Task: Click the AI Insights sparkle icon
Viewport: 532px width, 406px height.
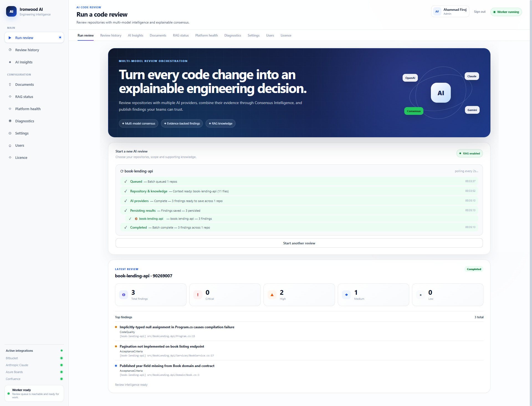Action: (10, 62)
